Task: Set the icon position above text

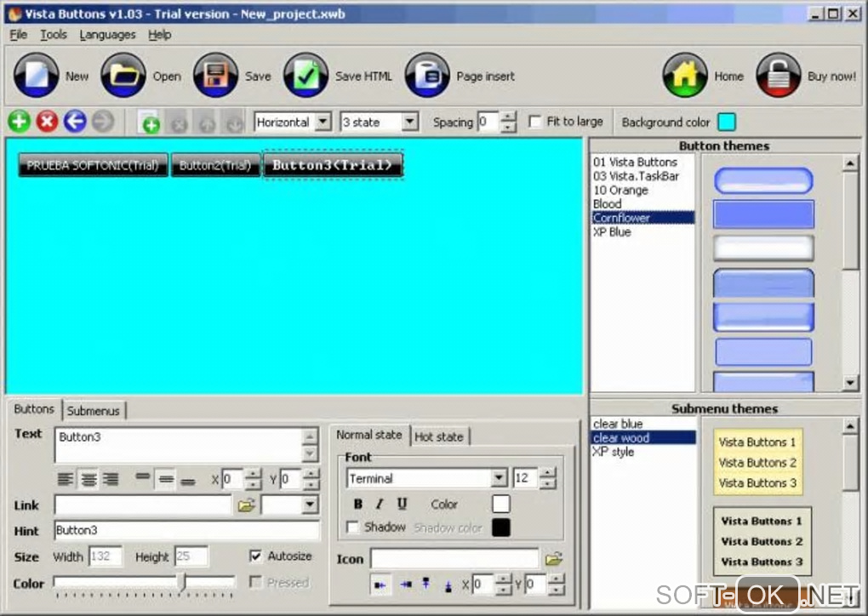Action: (x=425, y=585)
